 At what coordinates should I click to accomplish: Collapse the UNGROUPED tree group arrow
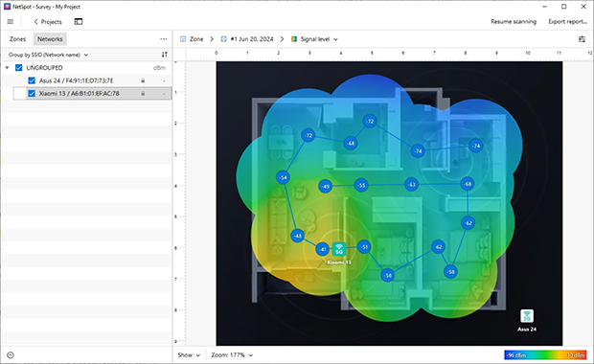tap(8, 68)
